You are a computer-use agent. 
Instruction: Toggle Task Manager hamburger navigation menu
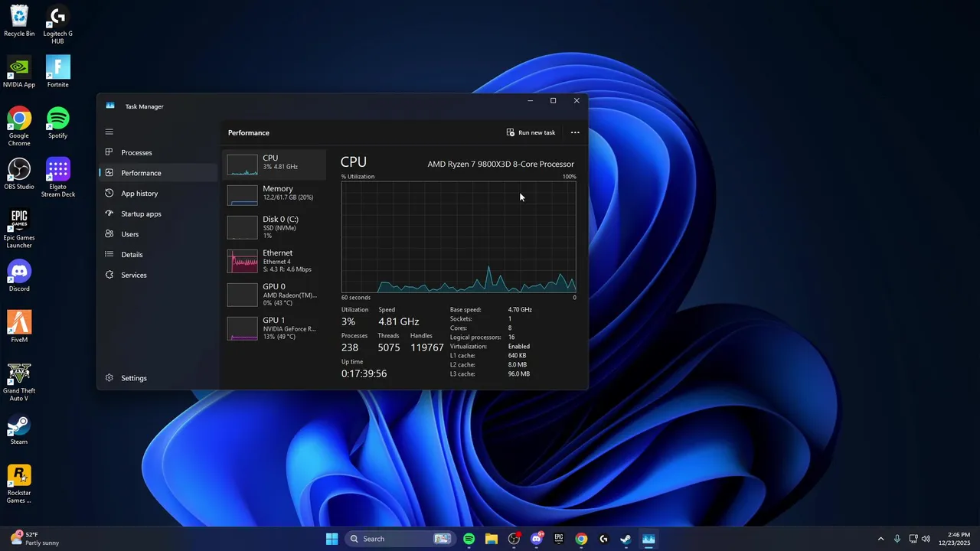[x=109, y=132]
